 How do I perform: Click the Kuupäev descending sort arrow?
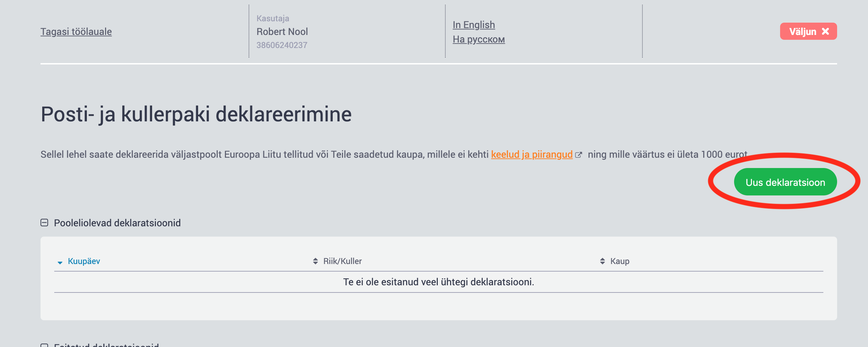coord(60,263)
